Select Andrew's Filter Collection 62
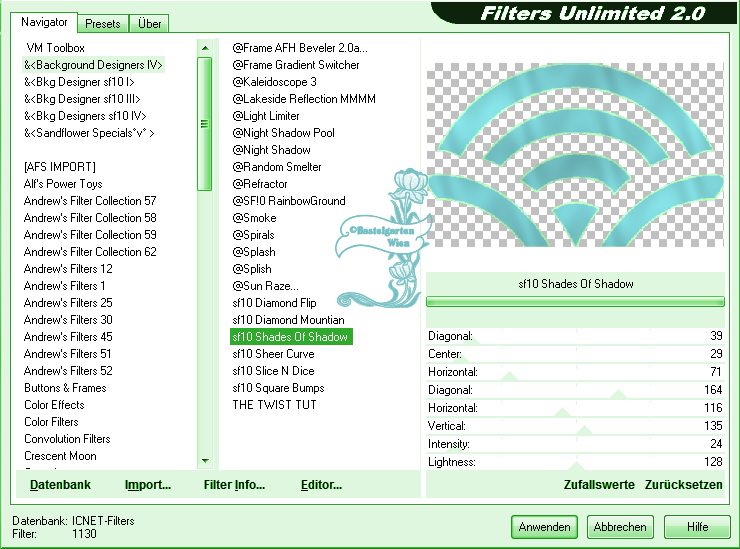740x549 pixels. tap(90, 252)
